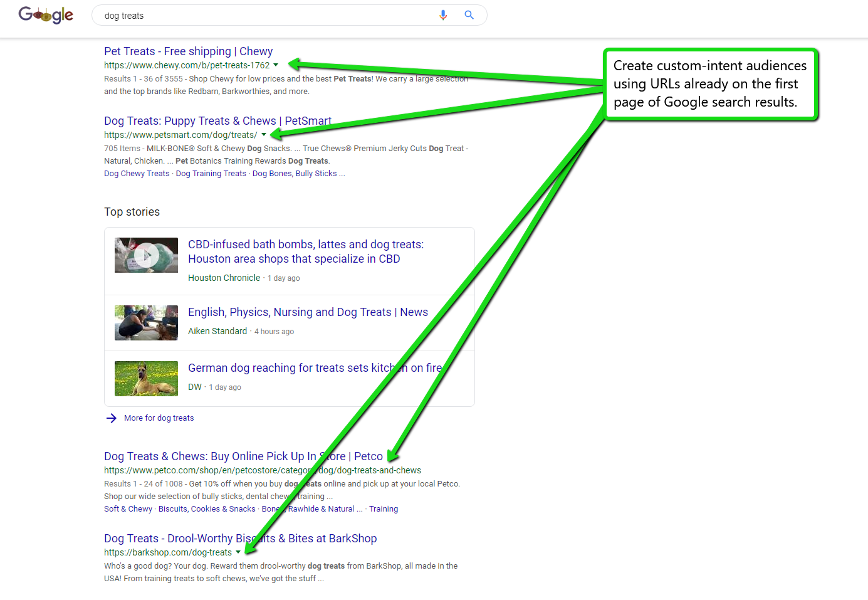Screen dimensions: 868x600
Task: Expand the dropdown arrow beside the barkshop.com URL
Action: 238,552
